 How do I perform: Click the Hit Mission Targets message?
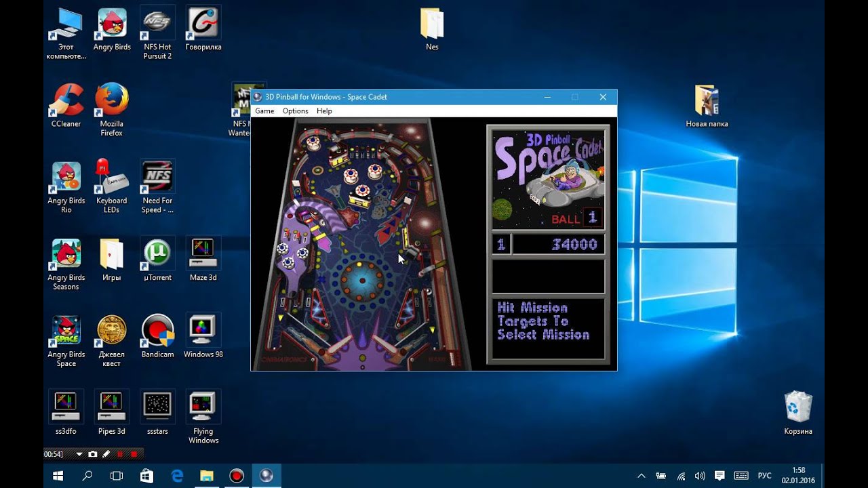click(549, 328)
